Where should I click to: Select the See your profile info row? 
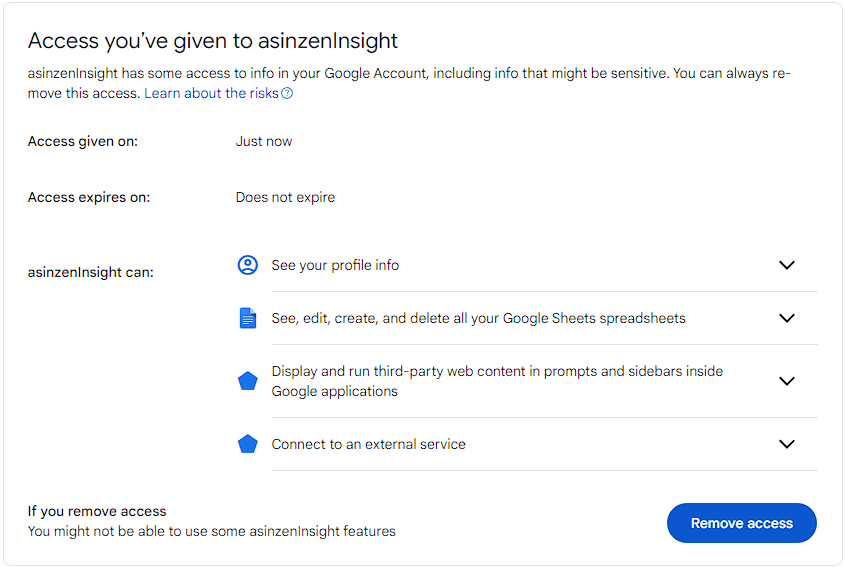click(x=527, y=265)
